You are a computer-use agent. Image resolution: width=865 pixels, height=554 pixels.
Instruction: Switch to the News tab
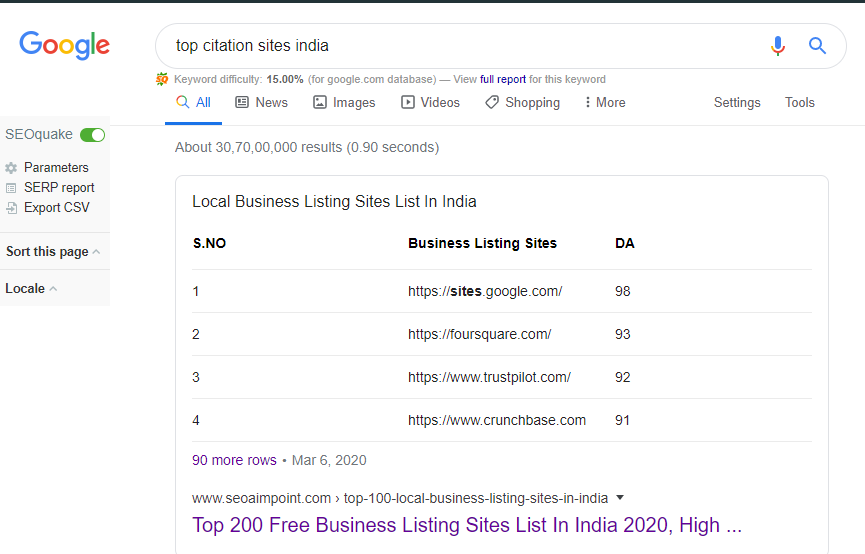(261, 102)
